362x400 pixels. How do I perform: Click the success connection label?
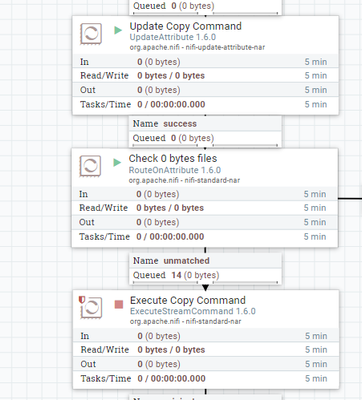(x=180, y=124)
